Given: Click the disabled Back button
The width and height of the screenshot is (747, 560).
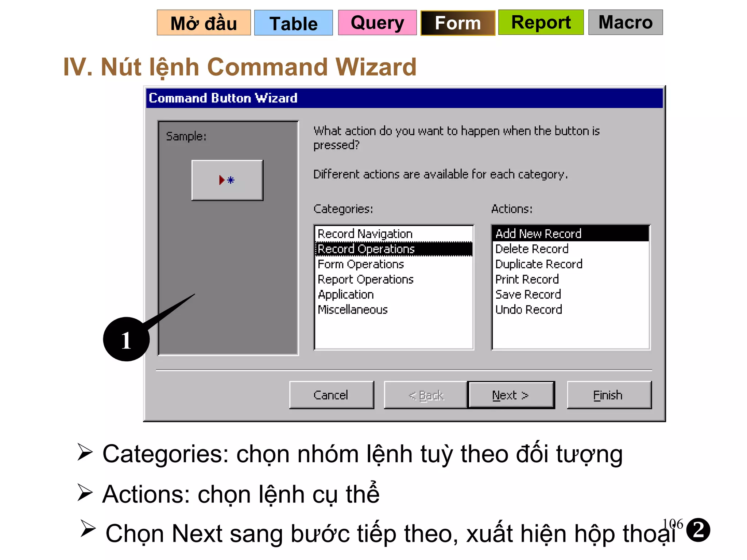Looking at the screenshot, I should pyautogui.click(x=426, y=395).
